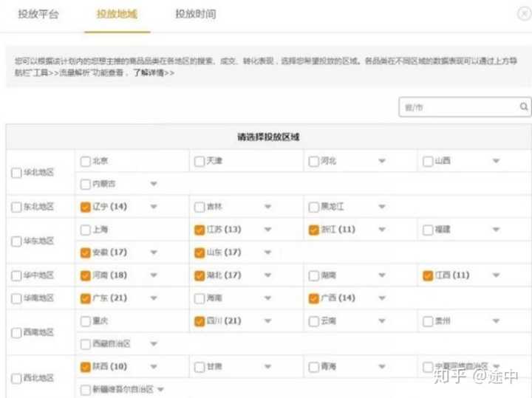Viewport: 532px width, 398px height.
Task: Enable the 华北地区 region checkbox
Action: click(x=17, y=172)
